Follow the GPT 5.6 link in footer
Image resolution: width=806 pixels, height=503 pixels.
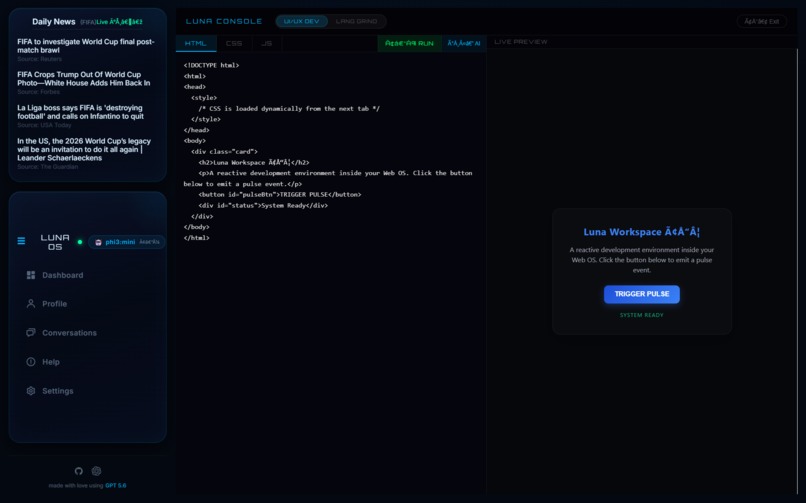point(116,486)
